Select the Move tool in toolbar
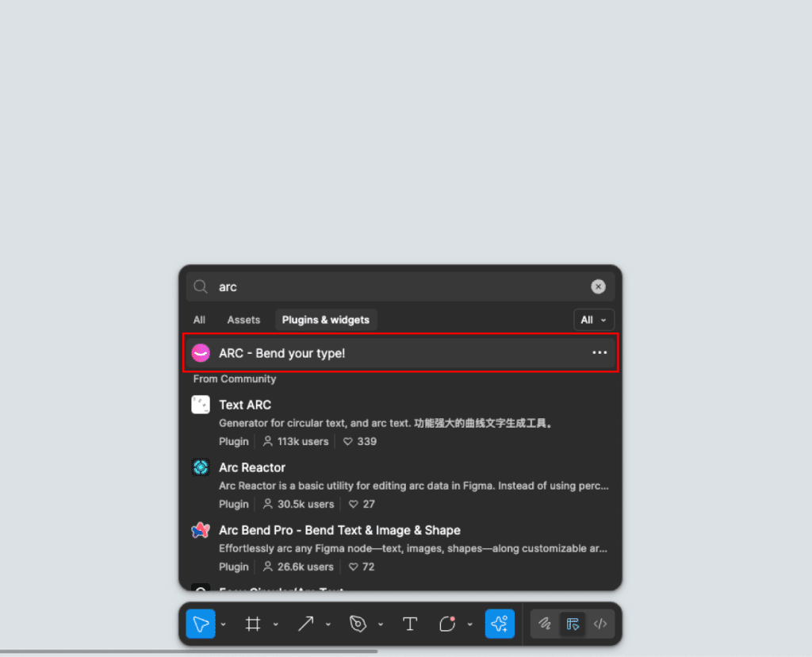The image size is (812, 657). click(201, 624)
